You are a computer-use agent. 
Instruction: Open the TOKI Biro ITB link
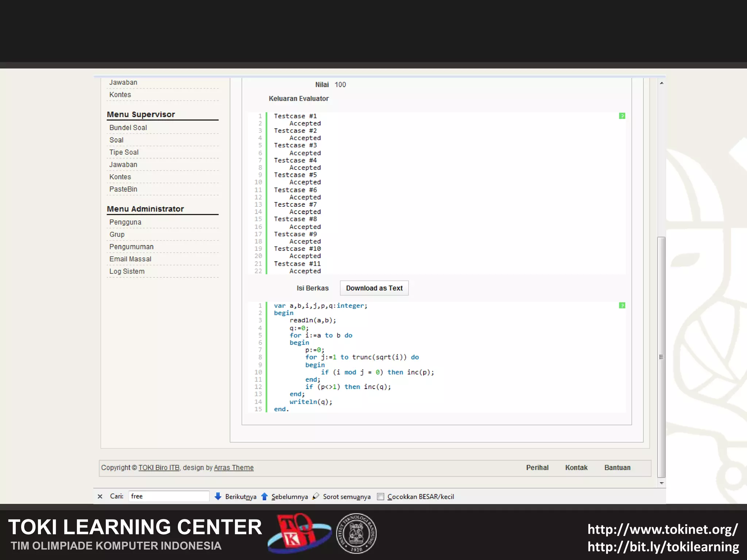(159, 468)
